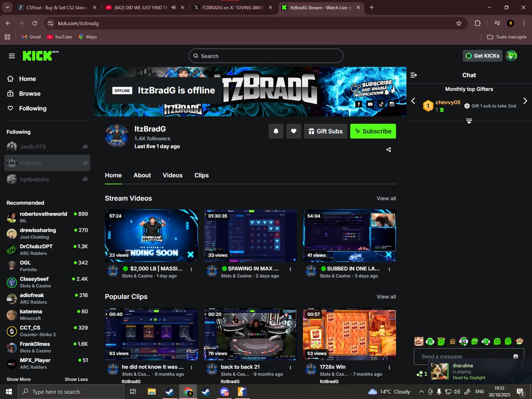Switch to the About tab

[142, 175]
